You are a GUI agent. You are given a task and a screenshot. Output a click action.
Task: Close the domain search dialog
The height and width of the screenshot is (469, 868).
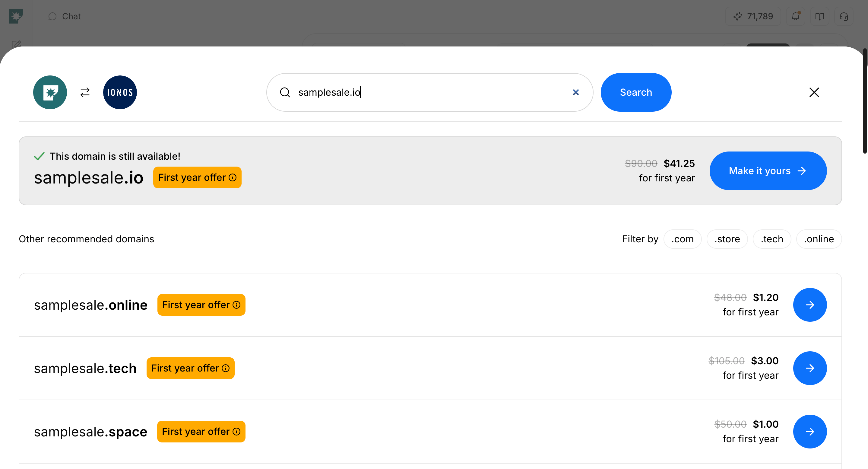pyautogui.click(x=814, y=92)
